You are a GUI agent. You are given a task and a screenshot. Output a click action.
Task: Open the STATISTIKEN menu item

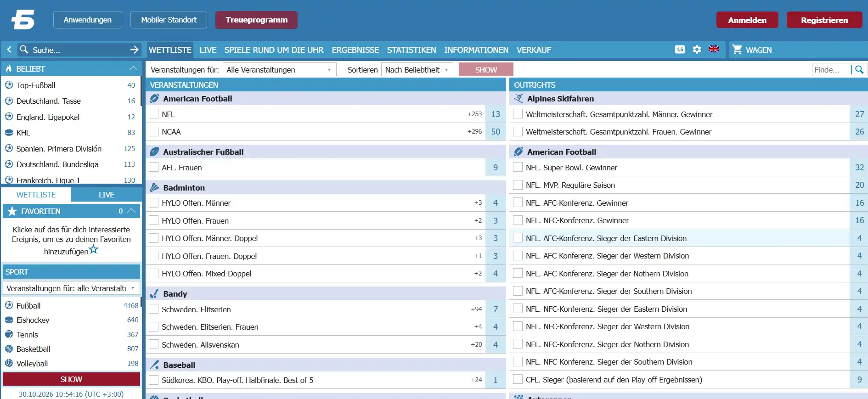(411, 50)
